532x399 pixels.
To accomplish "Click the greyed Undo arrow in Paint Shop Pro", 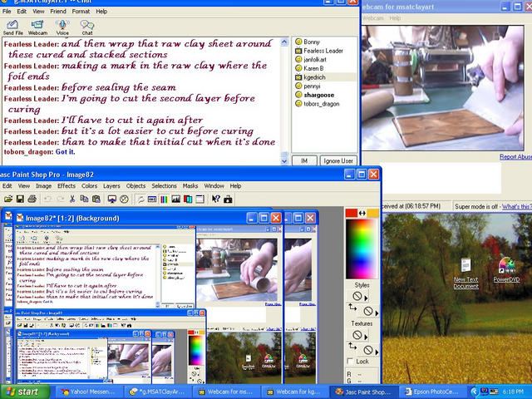I will click(47, 199).
